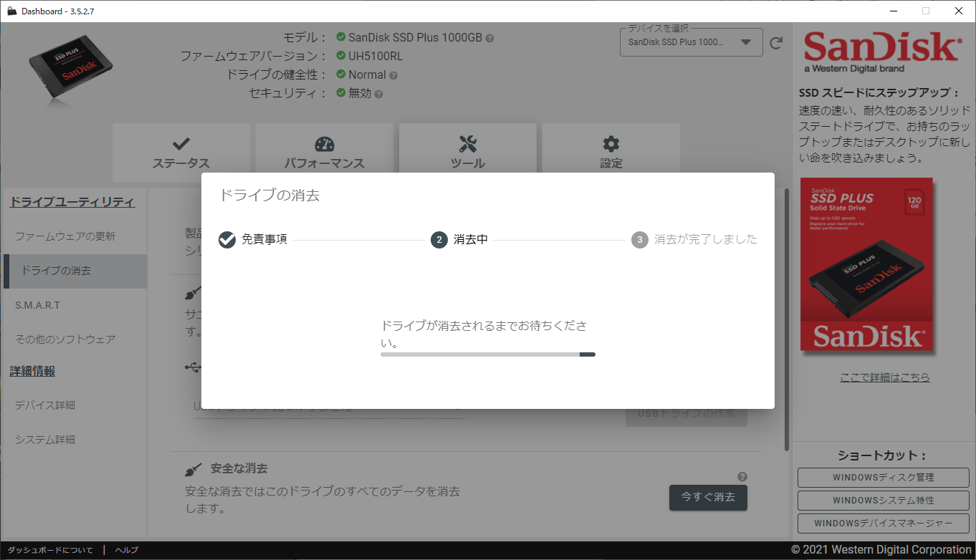Click step 2 消去中 indicator
This screenshot has height=560, width=976.
[439, 240]
